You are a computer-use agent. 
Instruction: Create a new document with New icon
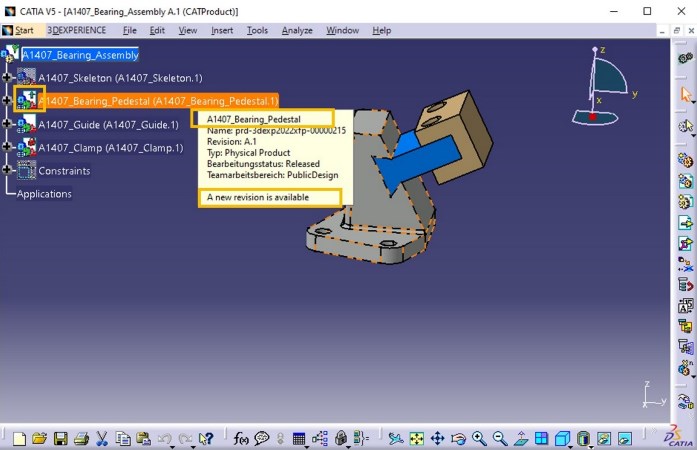[x=19, y=439]
